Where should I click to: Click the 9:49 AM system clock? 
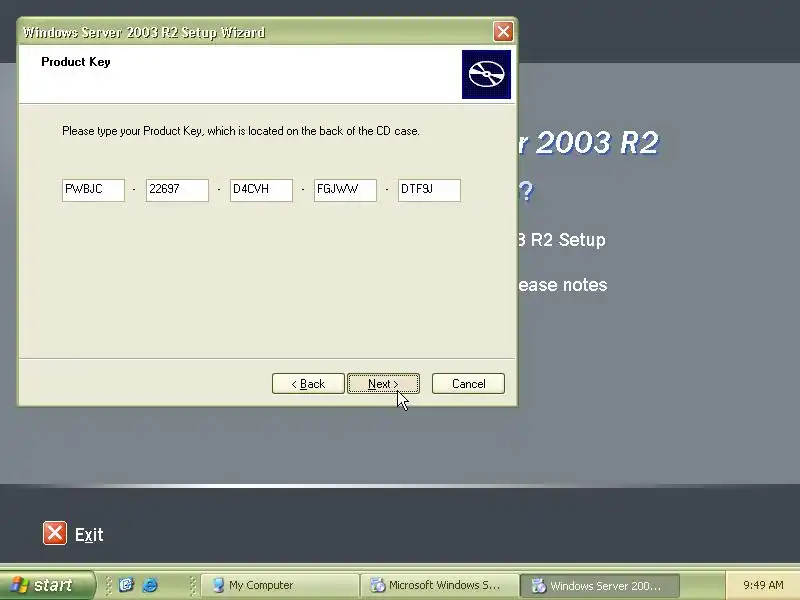763,585
